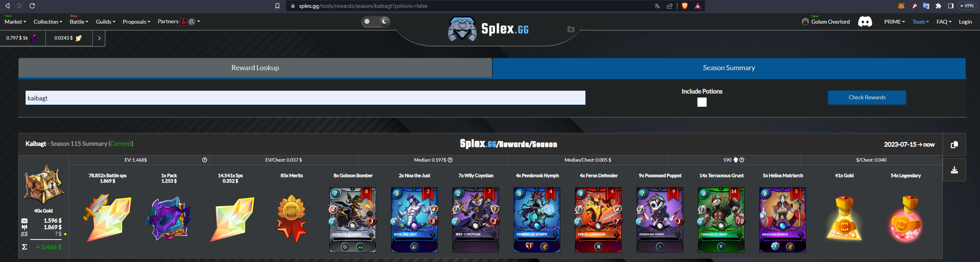
Task: Click the help icon beside EV 1.468$
Action: point(204,160)
